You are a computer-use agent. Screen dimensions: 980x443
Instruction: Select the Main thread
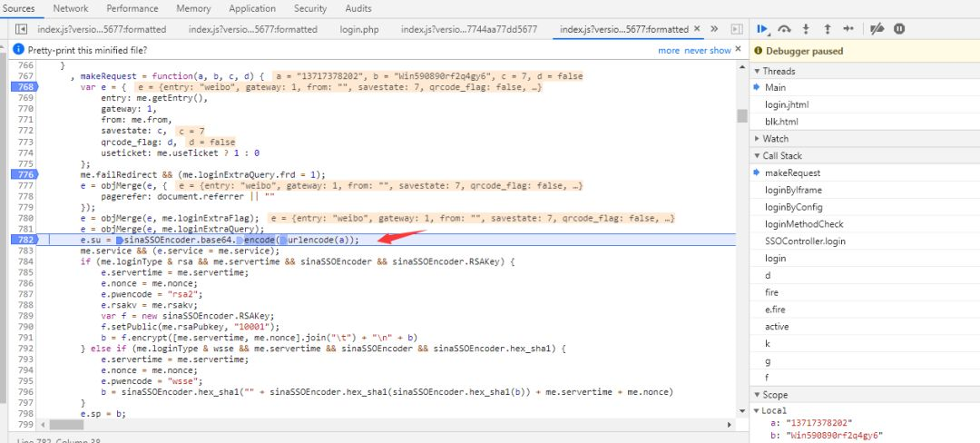[x=775, y=87]
